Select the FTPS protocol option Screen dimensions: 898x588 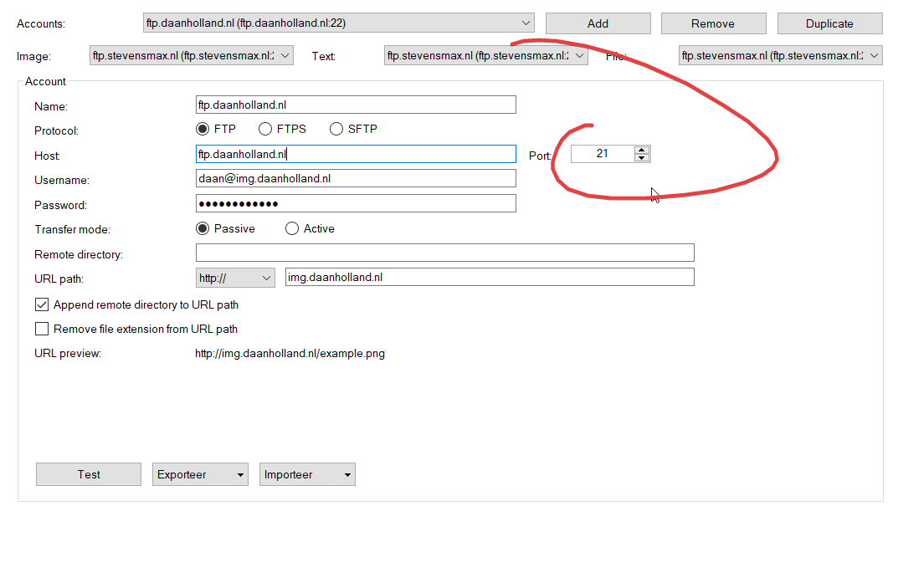265,129
